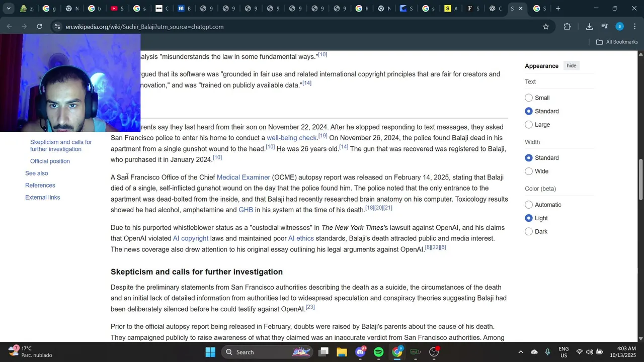Open the Chrome extensions puzzle icon
The width and height of the screenshot is (644, 362).
click(x=567, y=27)
